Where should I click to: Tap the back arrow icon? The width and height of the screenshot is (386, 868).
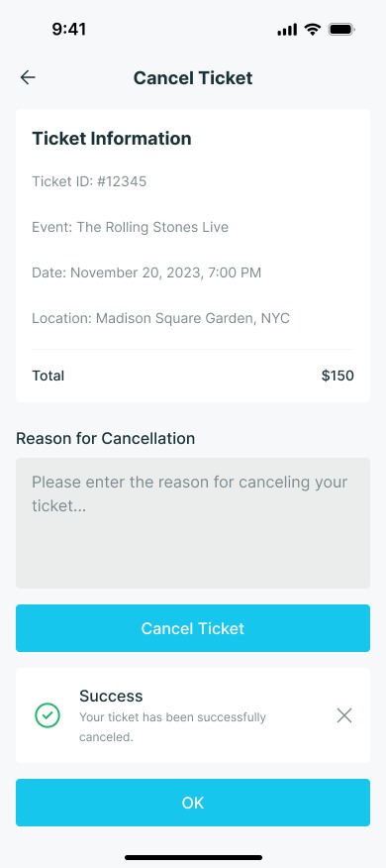(x=28, y=77)
